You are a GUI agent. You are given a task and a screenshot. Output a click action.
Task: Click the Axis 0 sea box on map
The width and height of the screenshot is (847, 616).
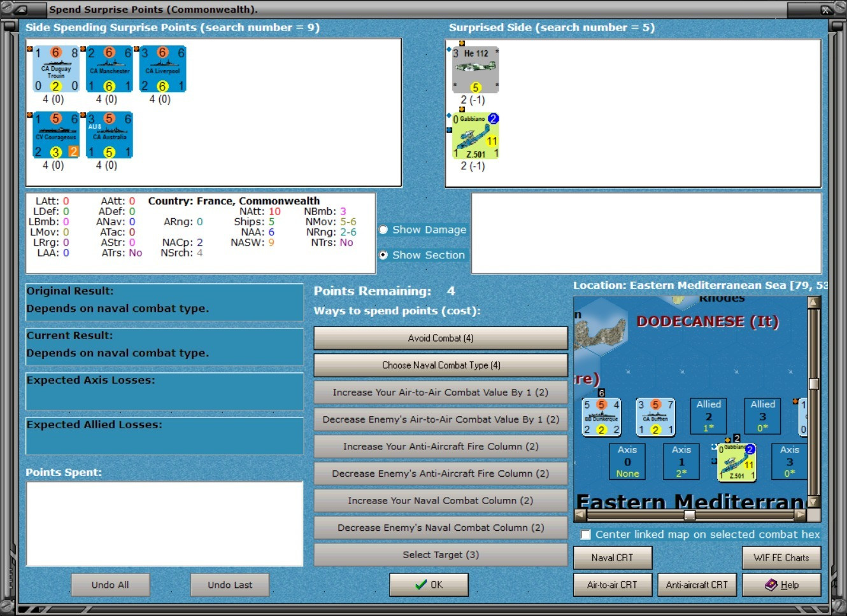pos(627,461)
